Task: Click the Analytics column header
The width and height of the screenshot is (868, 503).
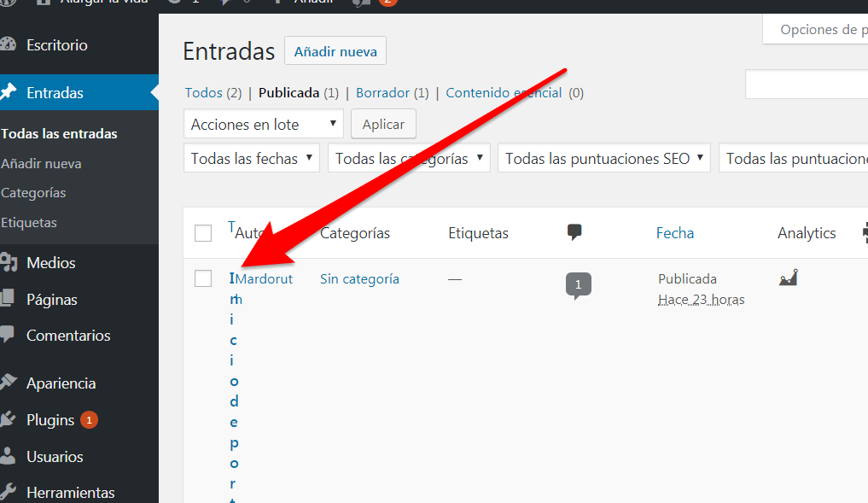Action: click(807, 233)
